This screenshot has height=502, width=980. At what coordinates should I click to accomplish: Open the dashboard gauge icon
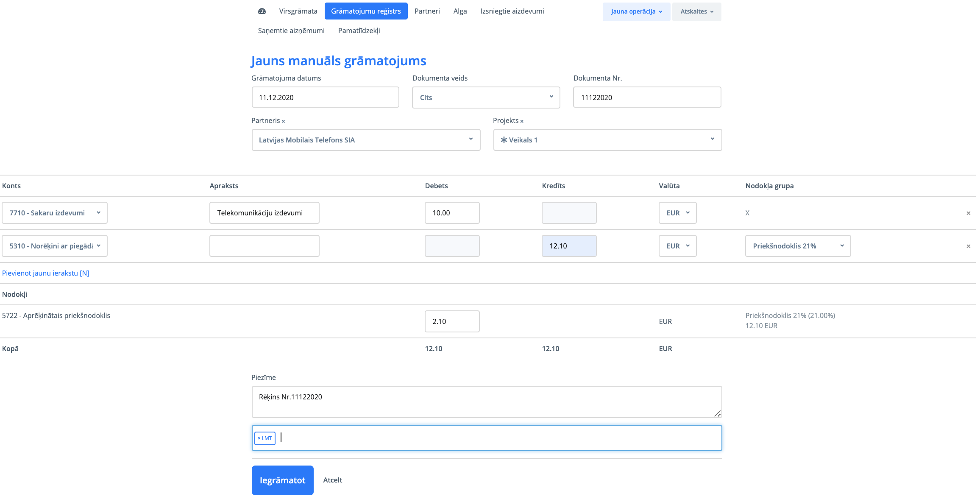tap(262, 11)
